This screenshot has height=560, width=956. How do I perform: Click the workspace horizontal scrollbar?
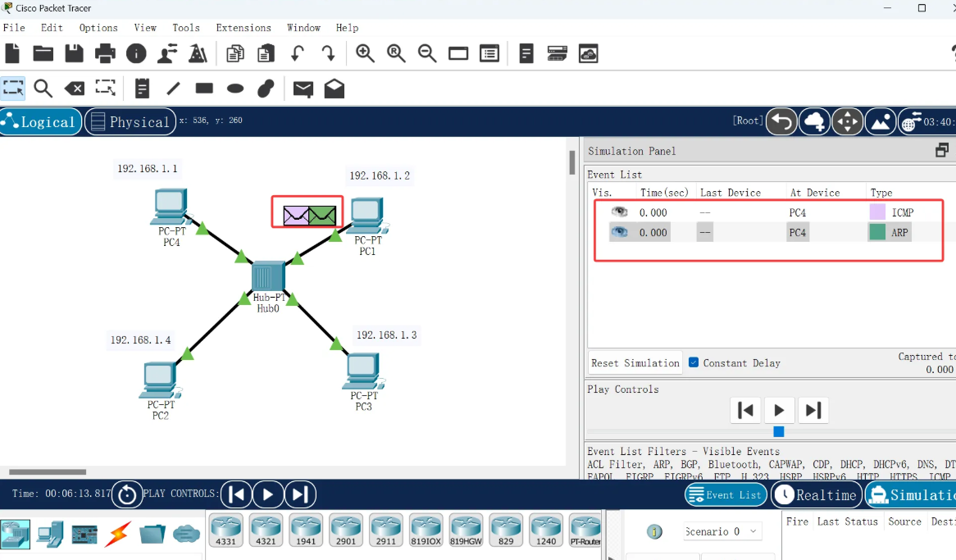[48, 471]
